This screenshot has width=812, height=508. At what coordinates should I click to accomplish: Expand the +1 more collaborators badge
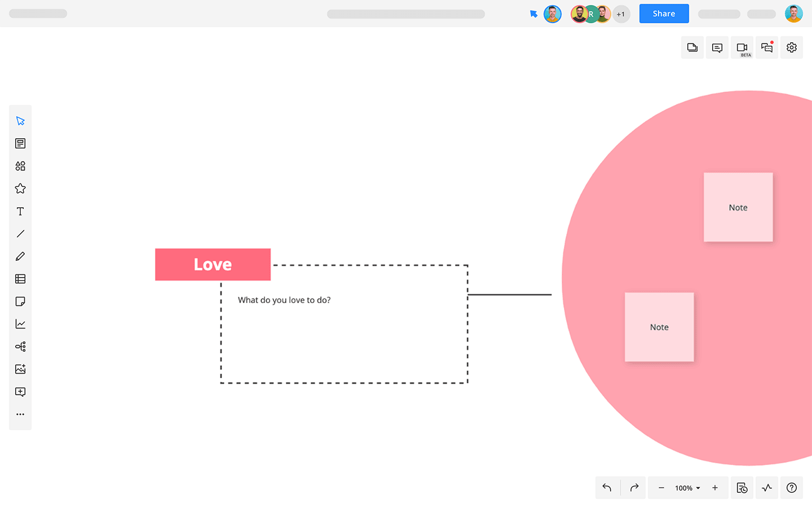click(621, 14)
